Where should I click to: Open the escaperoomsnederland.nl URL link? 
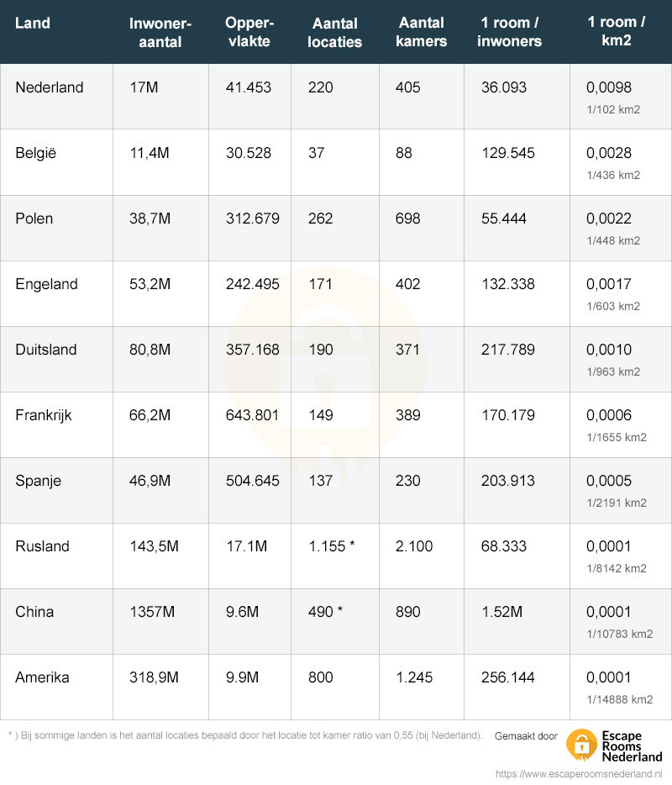click(579, 774)
